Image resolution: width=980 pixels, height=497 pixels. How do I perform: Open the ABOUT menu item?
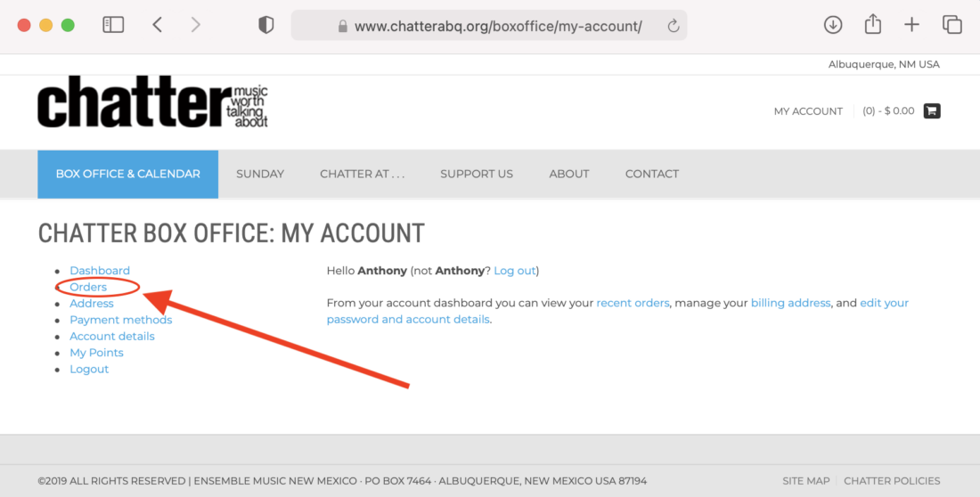[x=569, y=174]
